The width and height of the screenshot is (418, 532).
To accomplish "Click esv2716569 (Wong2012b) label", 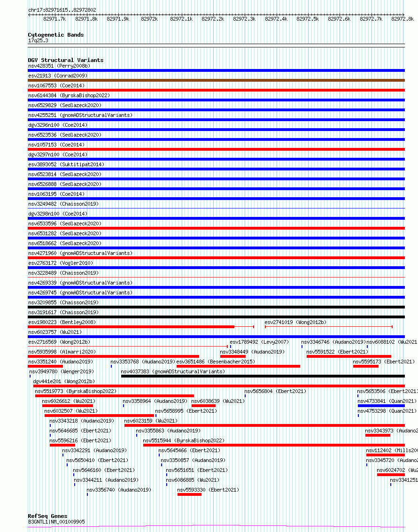I will (x=59, y=342).
